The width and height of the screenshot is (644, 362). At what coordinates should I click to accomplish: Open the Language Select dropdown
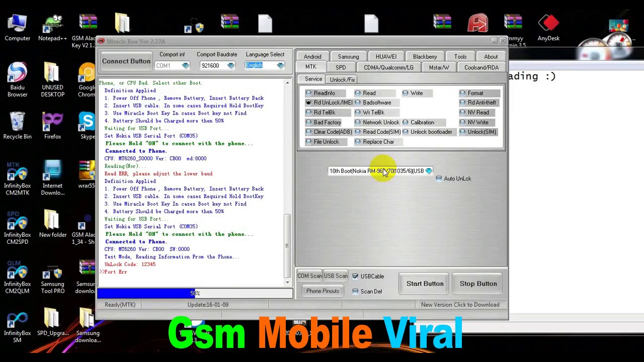(280, 65)
